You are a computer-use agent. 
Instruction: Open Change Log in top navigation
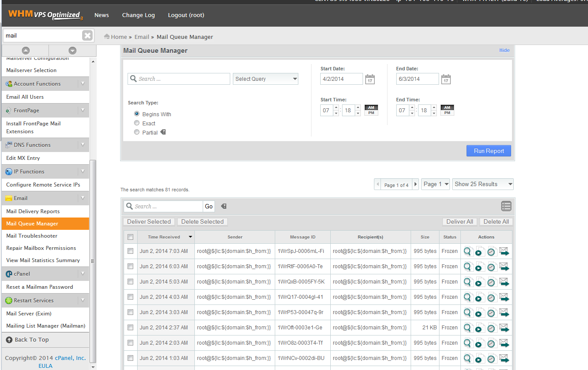tap(138, 15)
